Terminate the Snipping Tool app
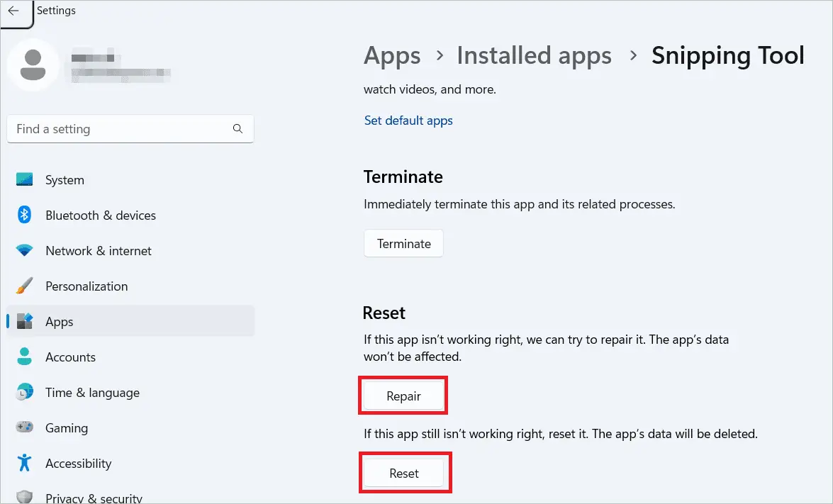The image size is (833, 504). pos(404,244)
